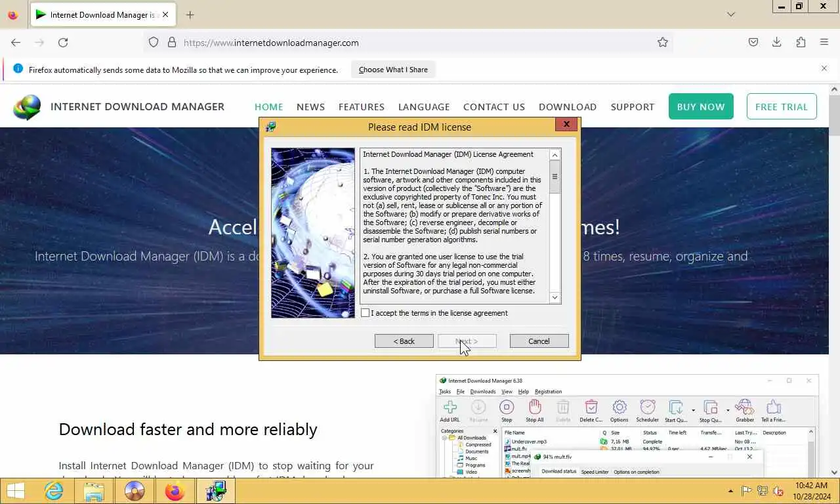The height and width of the screenshot is (504, 840).
Task: Click Start Queue icon in screenshot
Action: pyautogui.click(x=676, y=411)
